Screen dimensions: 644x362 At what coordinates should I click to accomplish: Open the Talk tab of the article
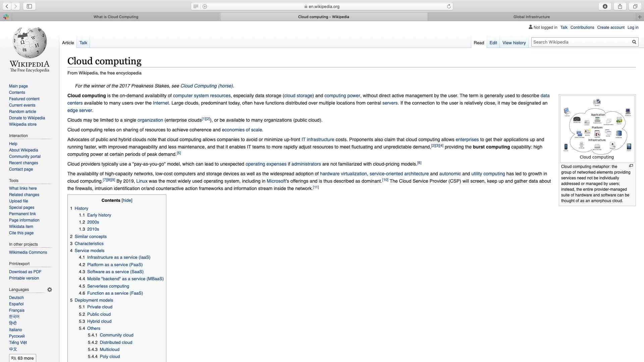(83, 43)
